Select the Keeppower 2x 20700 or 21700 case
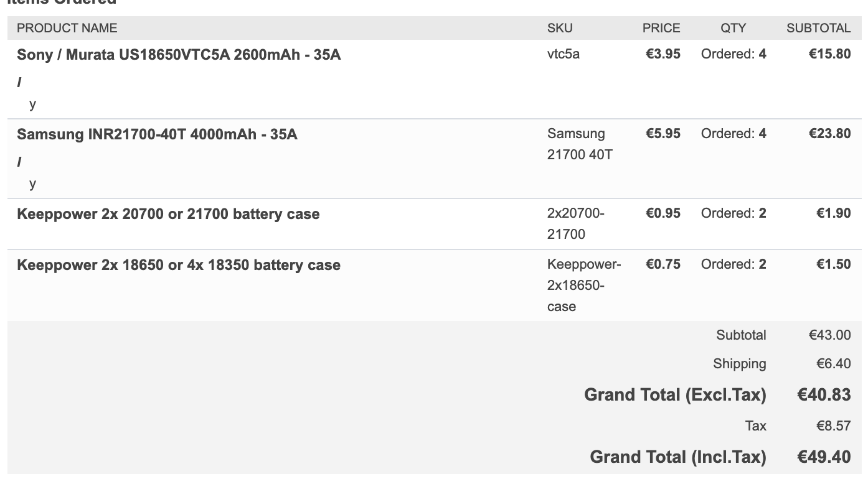The image size is (868, 479). [x=168, y=214]
